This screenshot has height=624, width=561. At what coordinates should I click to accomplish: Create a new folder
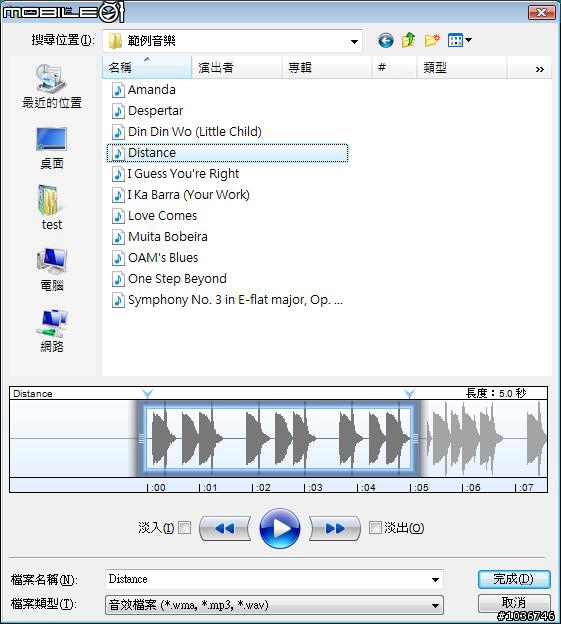(x=432, y=40)
